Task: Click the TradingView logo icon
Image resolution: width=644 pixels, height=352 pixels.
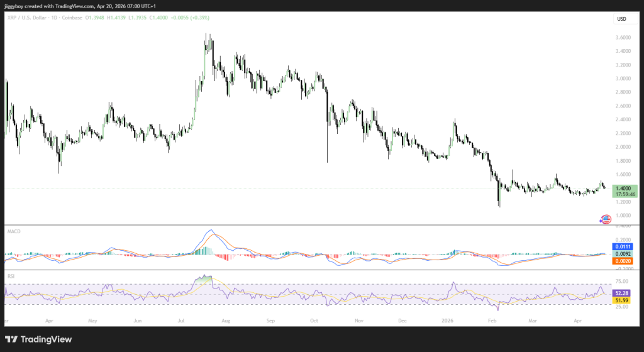Action: (13, 339)
